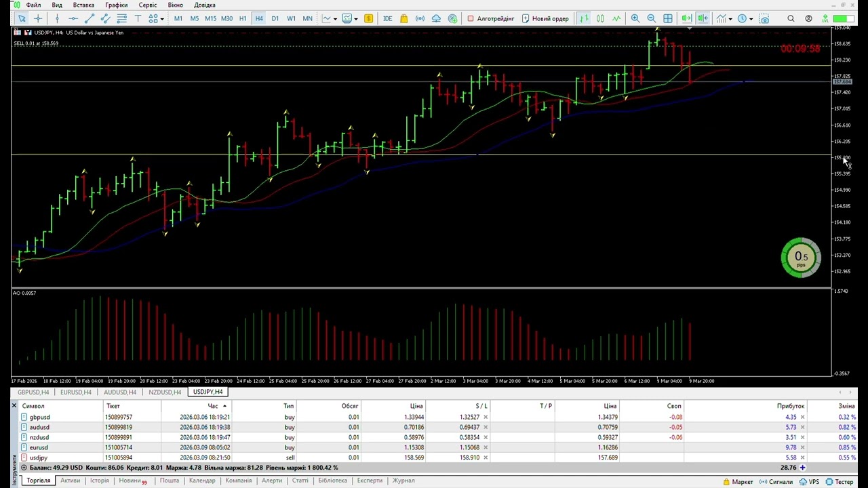This screenshot has height=488, width=868.
Task: Open Сигнали link in status bar
Action: coord(776,482)
